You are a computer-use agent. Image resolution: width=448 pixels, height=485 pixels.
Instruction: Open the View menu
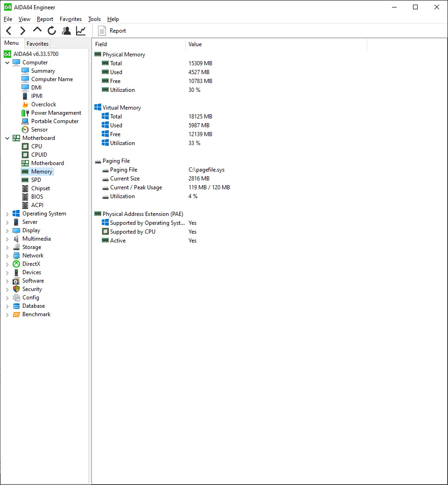pyautogui.click(x=24, y=19)
